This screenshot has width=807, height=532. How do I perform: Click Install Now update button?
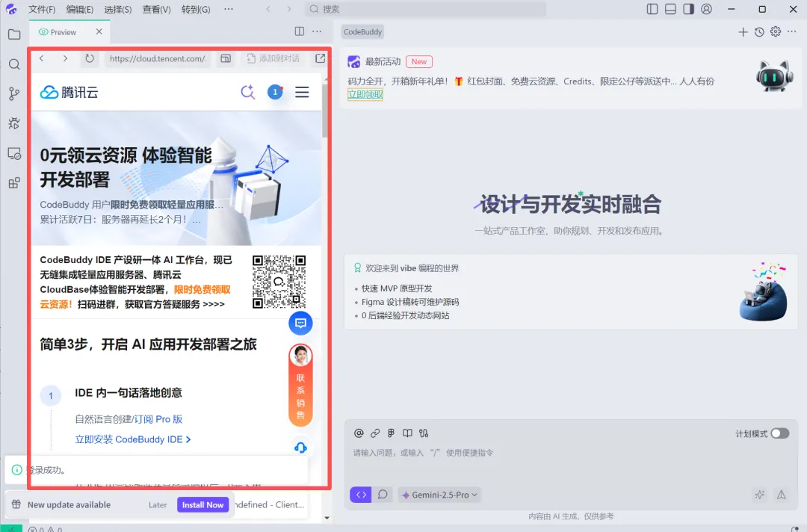[x=202, y=505]
